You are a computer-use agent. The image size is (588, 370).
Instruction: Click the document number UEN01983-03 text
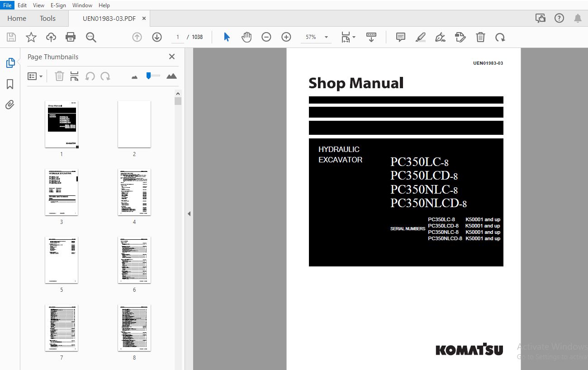coord(488,63)
